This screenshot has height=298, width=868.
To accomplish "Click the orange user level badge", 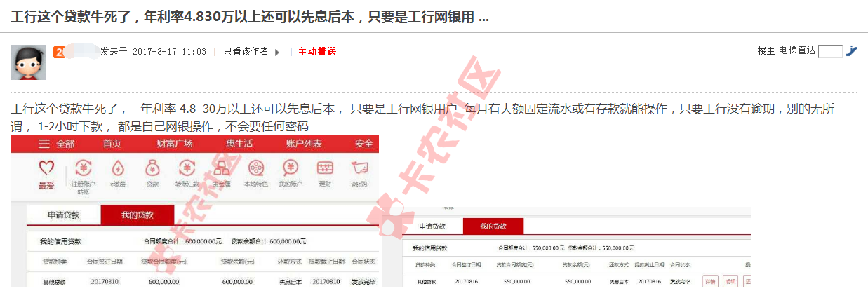I will [x=59, y=51].
